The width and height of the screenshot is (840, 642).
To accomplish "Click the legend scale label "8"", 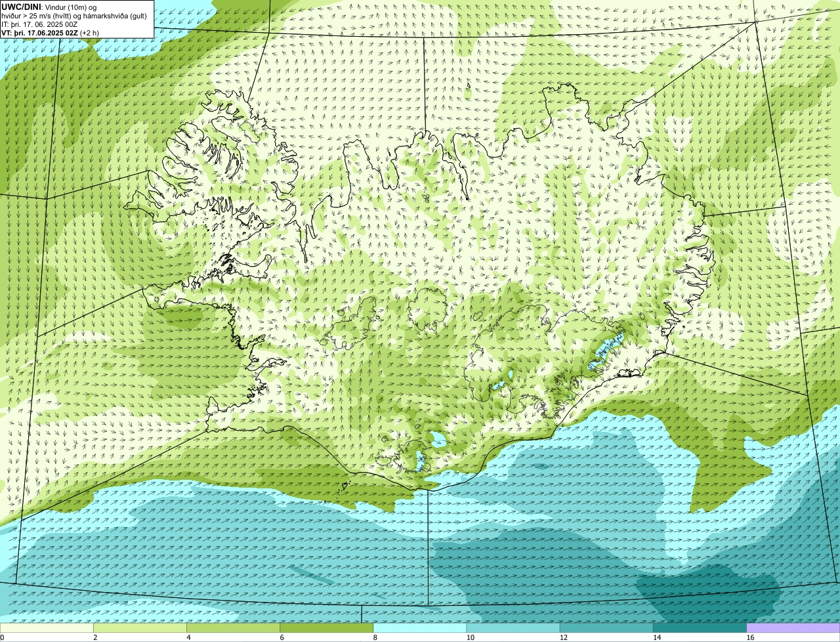I will pyautogui.click(x=375, y=637).
